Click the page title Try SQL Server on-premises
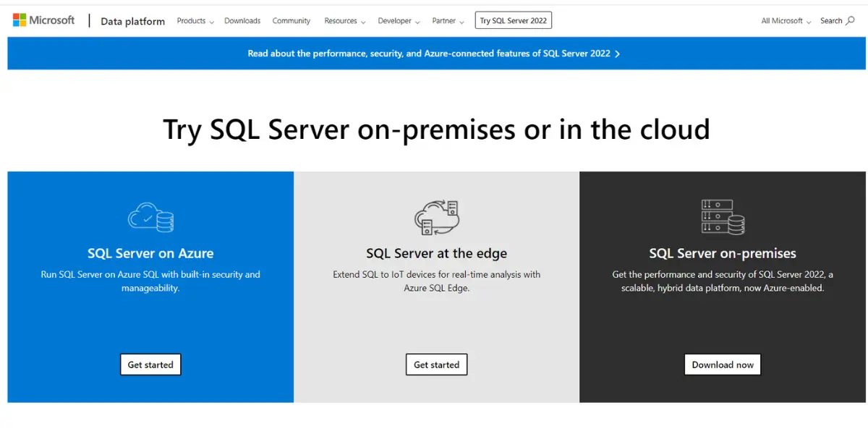 pos(436,129)
